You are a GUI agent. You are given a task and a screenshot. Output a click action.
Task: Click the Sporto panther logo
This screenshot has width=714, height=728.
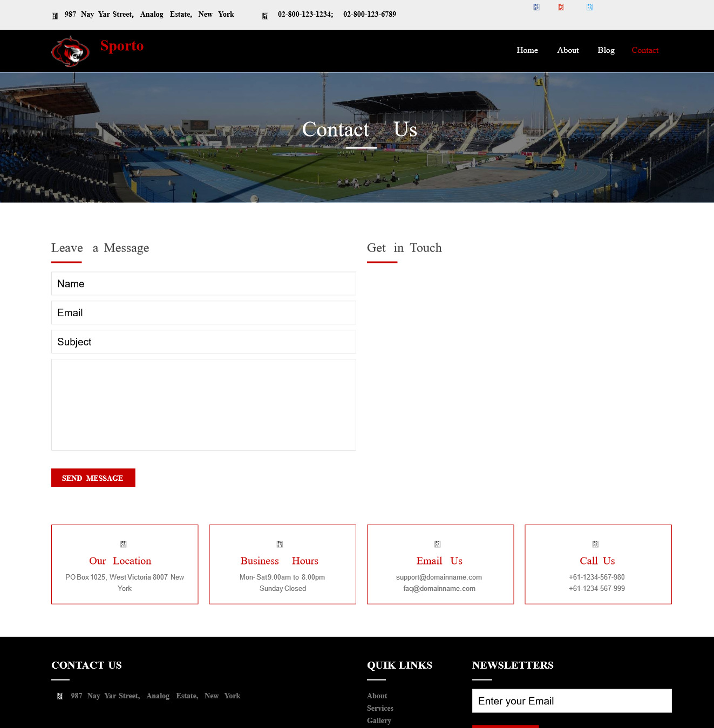71,51
